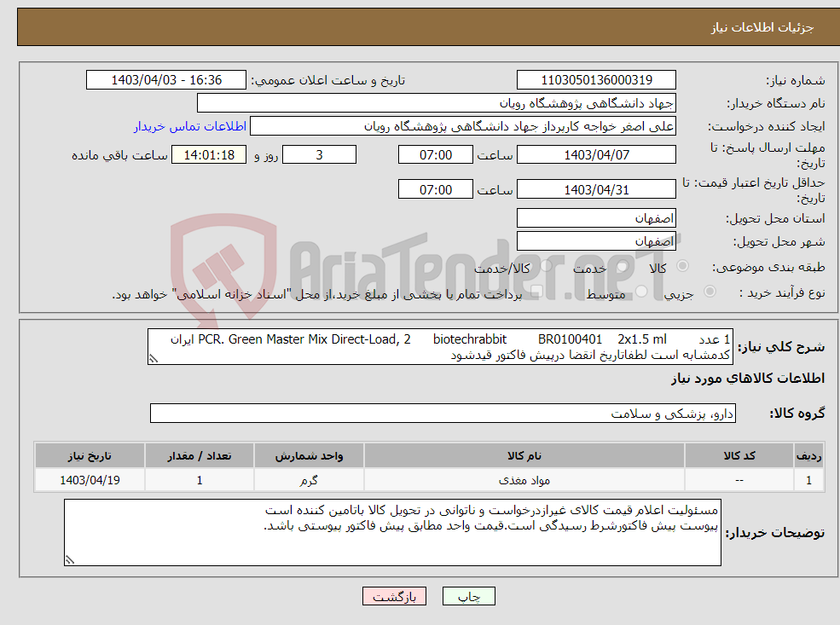The image size is (840, 625).
Task: Click the گروه کالا label
Action: point(797,414)
